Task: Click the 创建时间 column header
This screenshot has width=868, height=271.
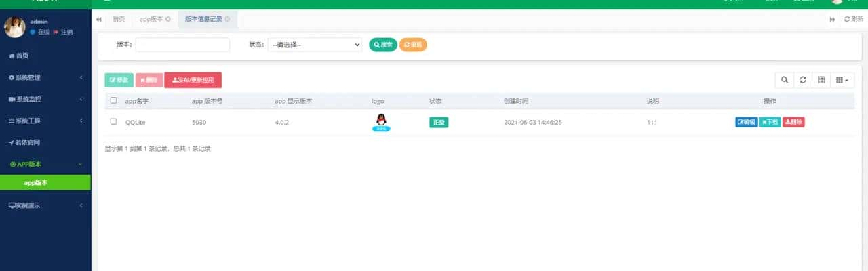Action: click(x=515, y=101)
